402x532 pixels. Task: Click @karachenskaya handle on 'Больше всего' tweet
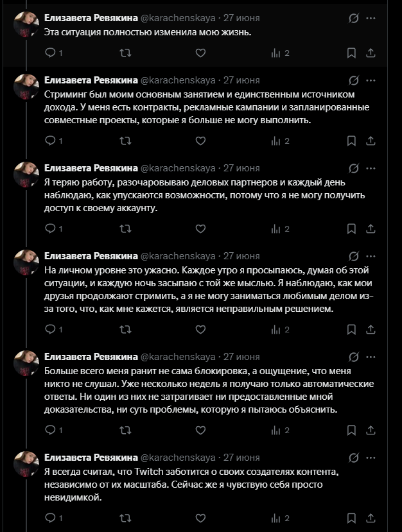[x=178, y=357]
